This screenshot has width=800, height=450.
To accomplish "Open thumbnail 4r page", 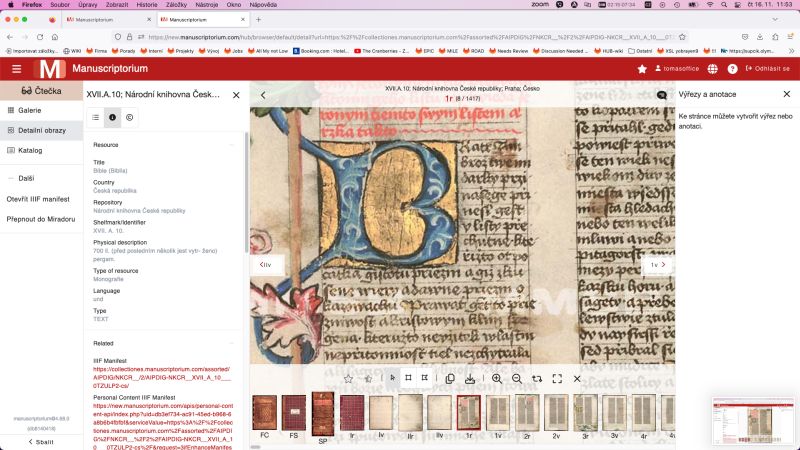I will (x=644, y=412).
